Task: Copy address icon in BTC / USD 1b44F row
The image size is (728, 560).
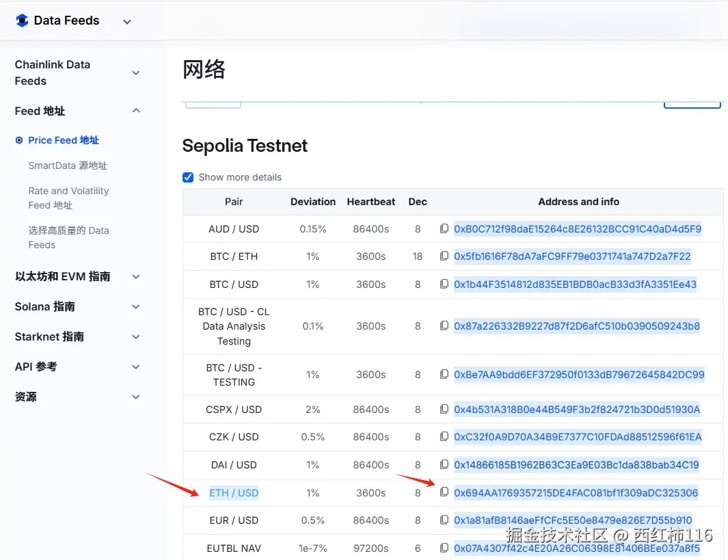Action: [444, 284]
